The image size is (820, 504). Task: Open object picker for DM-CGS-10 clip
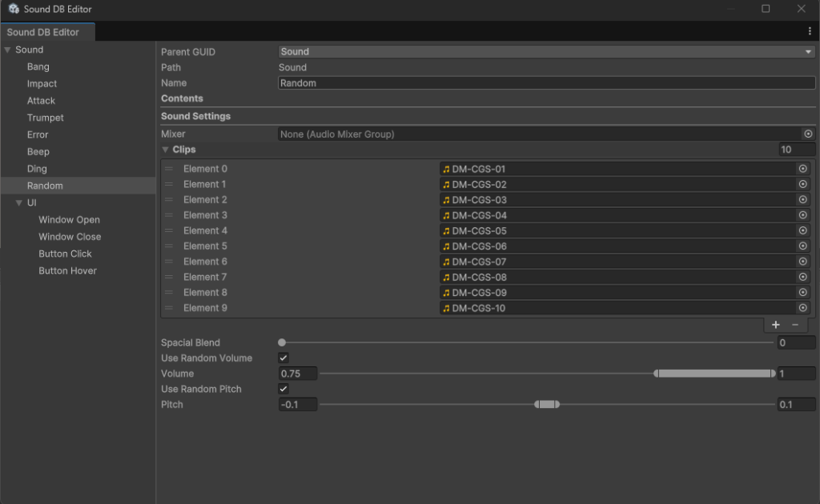pos(802,308)
